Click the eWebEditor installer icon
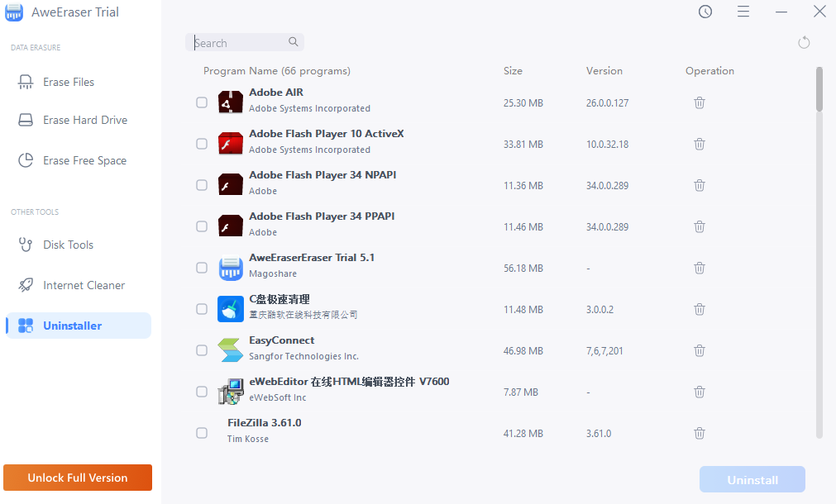 point(231,392)
